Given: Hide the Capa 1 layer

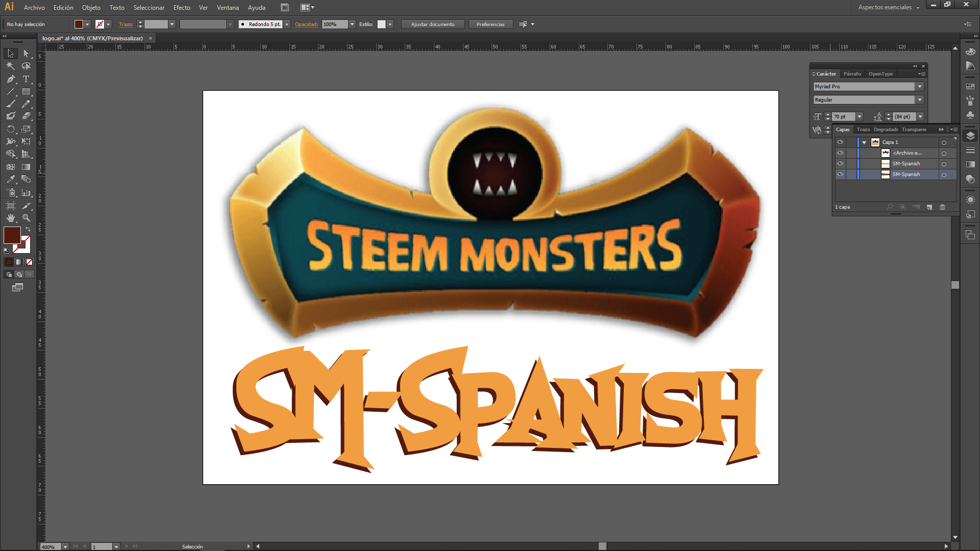Looking at the screenshot, I should coord(840,142).
